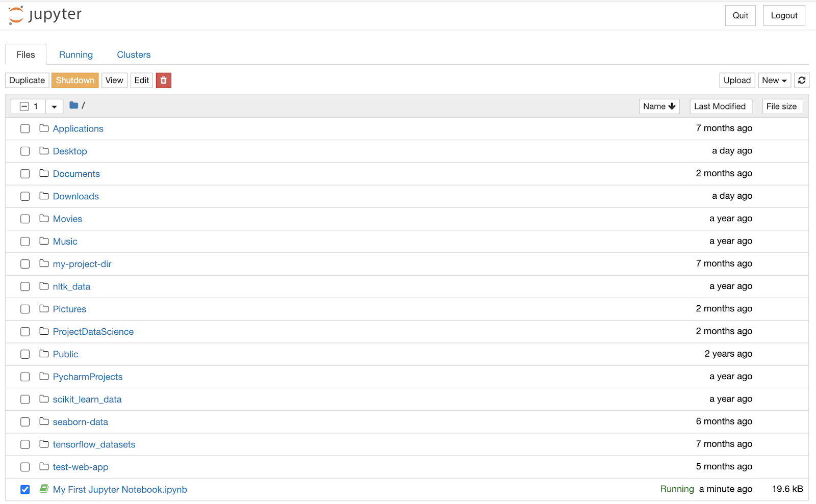Open the Applications folder link
Viewport: 816px width, 504px height.
pyautogui.click(x=78, y=129)
